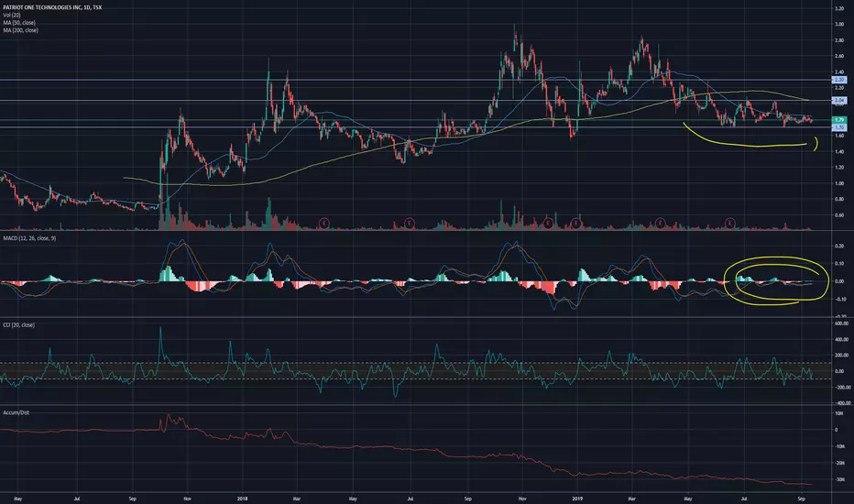Open the earnings marker just after Mar 2018
This screenshot has width=854, height=504.
(x=324, y=223)
